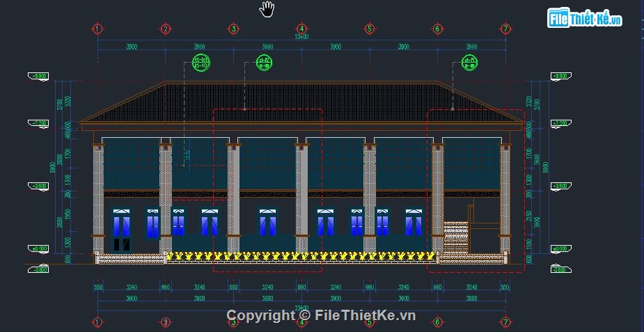
Task: Click top grid axis bubble 2
Action: [165, 29]
